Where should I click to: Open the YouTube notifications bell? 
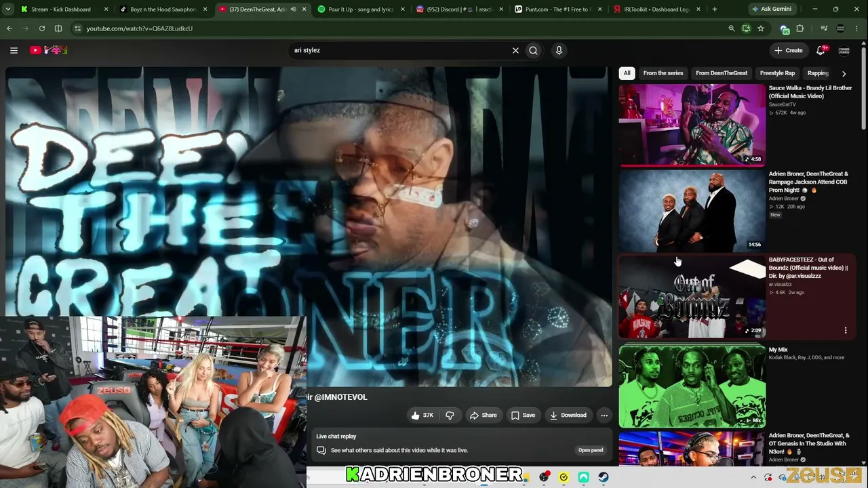[x=821, y=50]
